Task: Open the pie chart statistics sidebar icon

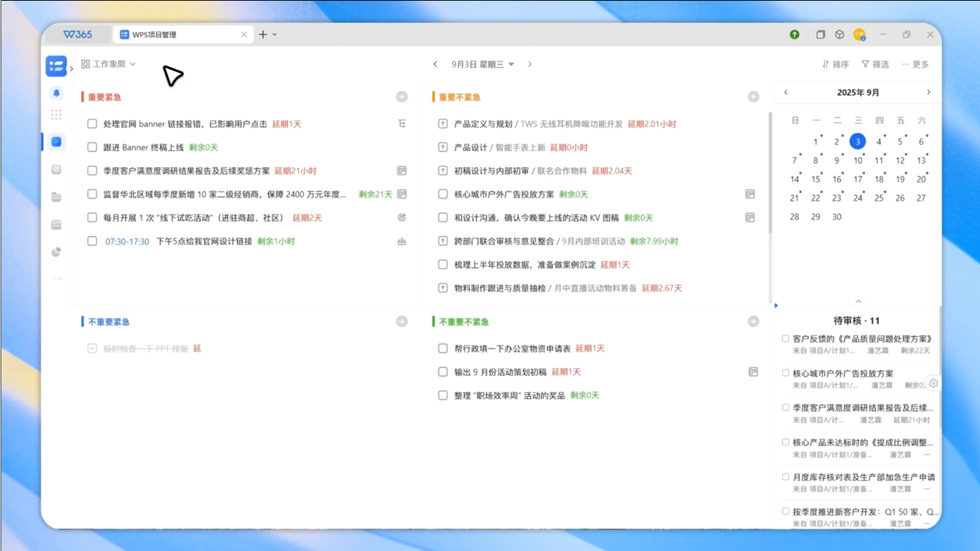Action: 56,252
